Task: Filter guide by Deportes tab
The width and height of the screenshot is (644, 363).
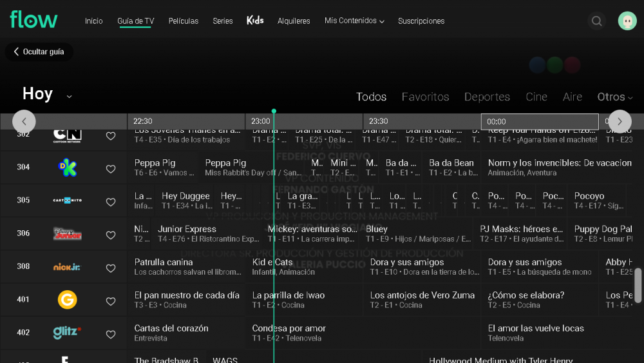Action: click(487, 97)
